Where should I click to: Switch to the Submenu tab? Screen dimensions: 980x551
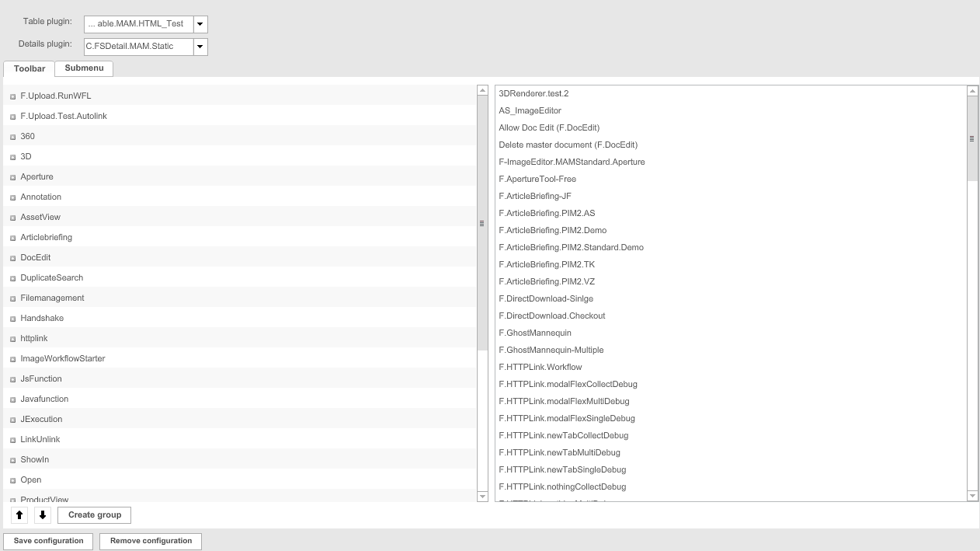[x=83, y=68]
